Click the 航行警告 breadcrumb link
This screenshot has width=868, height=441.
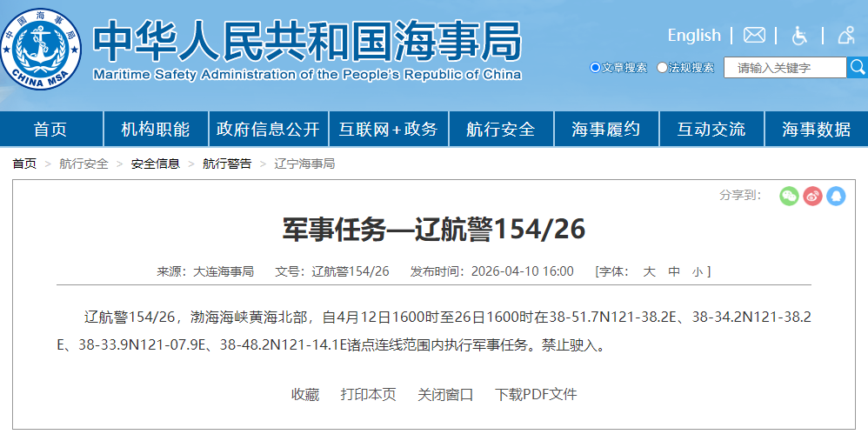click(227, 164)
